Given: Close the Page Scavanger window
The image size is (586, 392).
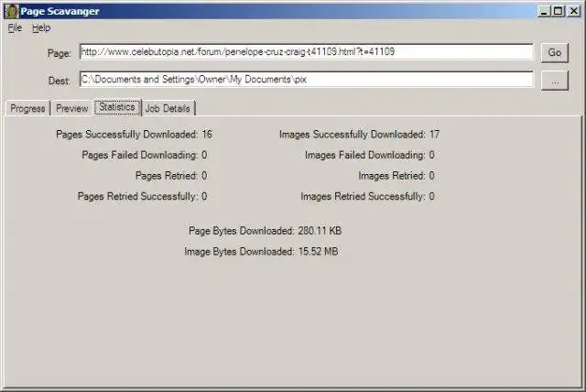Looking at the screenshot, I should click(573, 11).
